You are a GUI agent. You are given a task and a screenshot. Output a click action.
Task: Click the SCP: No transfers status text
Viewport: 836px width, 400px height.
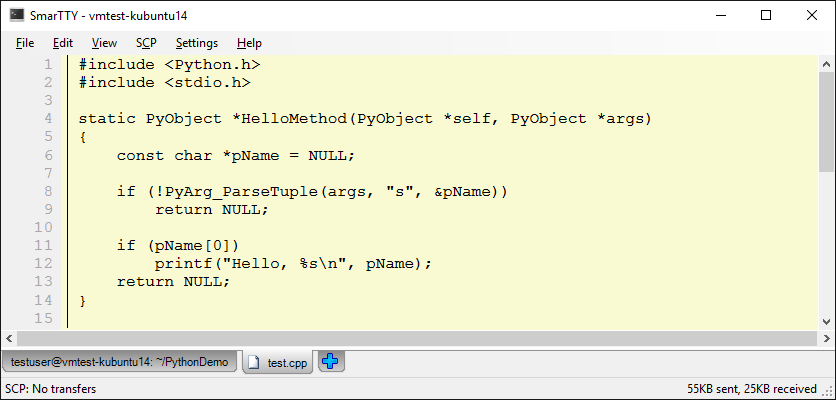click(x=51, y=388)
